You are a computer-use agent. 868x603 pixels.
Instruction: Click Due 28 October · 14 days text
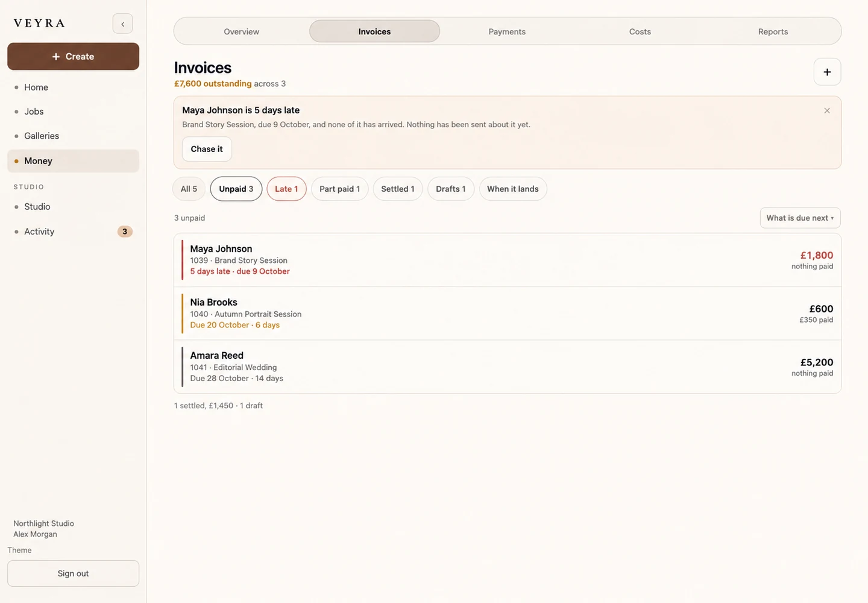pyautogui.click(x=237, y=378)
